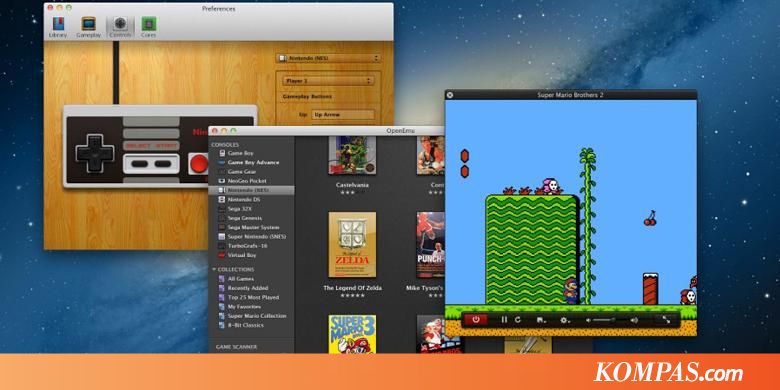Open the save state menu icon

pyautogui.click(x=541, y=320)
